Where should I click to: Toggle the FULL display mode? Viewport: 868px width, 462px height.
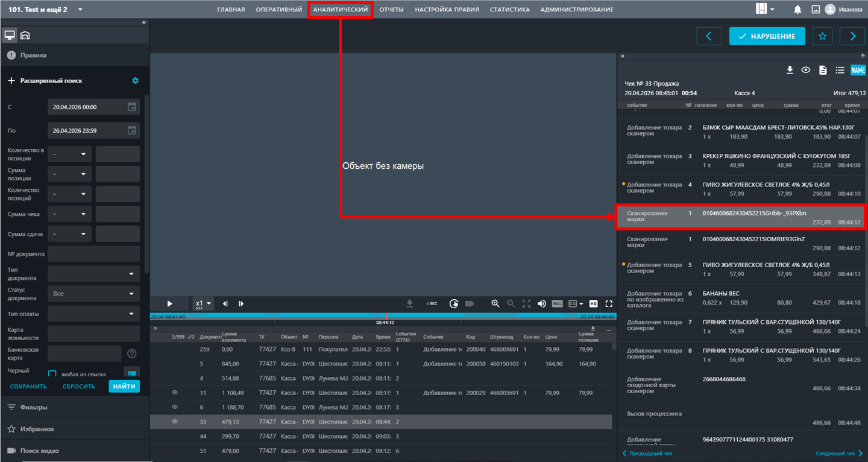pos(558,303)
